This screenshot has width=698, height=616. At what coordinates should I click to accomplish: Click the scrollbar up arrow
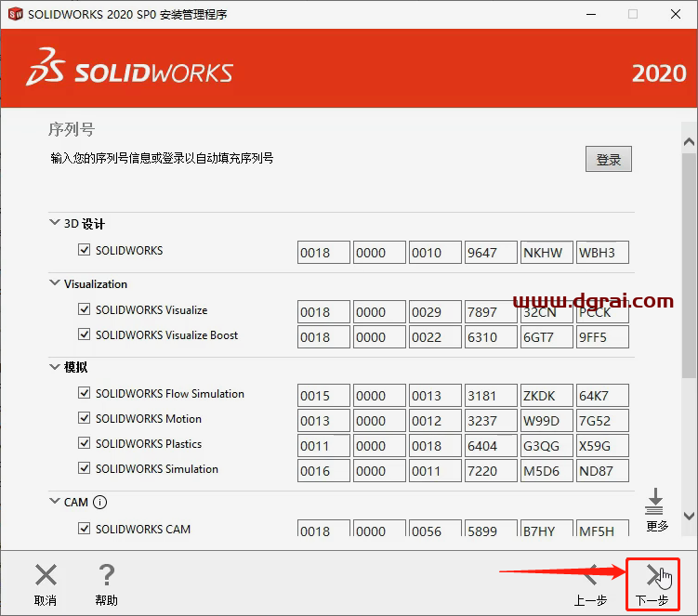pyautogui.click(x=689, y=142)
